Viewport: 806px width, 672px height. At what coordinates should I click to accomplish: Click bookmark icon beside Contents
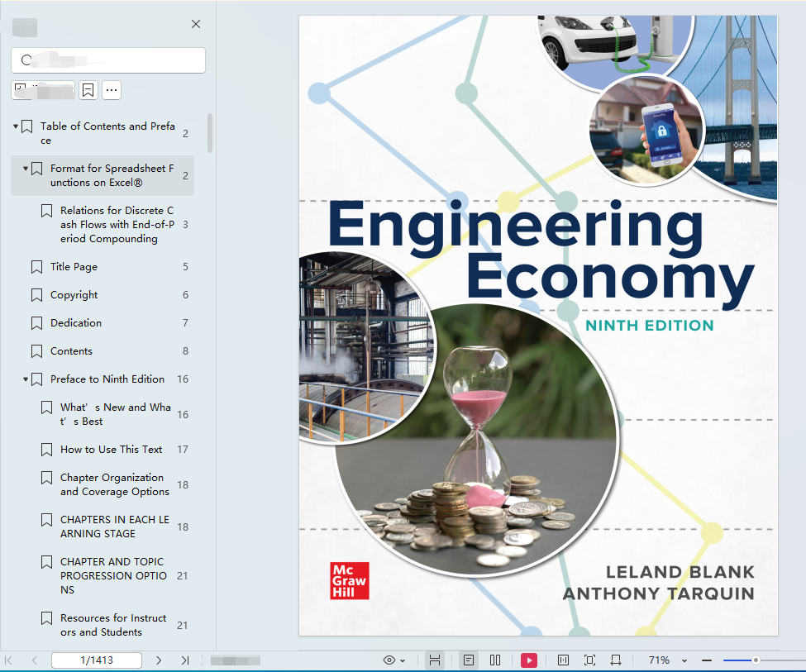(36, 351)
